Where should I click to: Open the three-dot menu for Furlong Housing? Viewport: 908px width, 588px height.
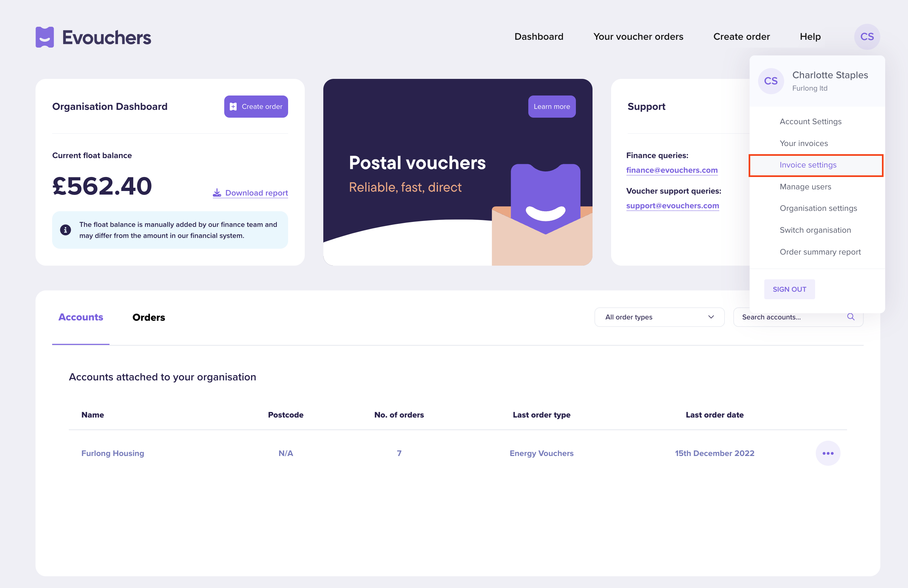[828, 453]
